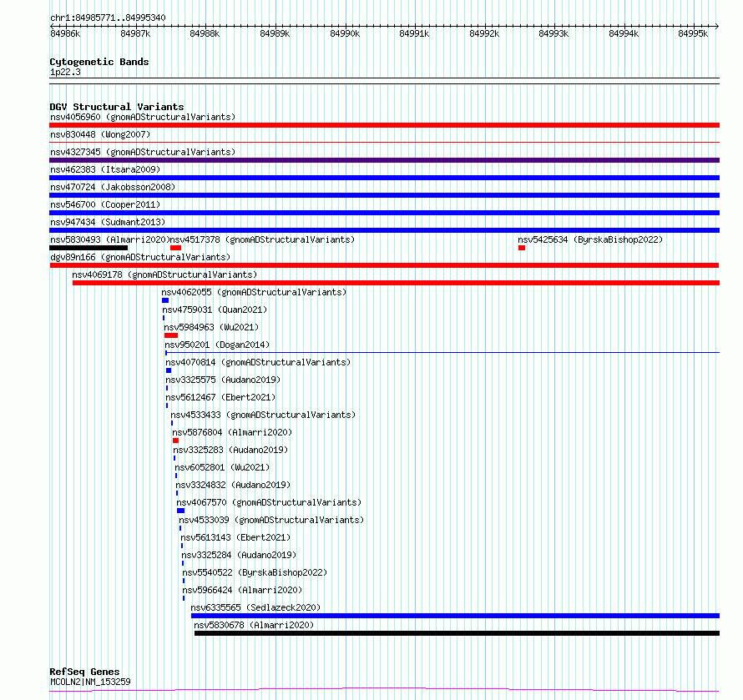Select the nsv5966424 (Almarri2020) label
Screen dimensions: 743x700
[242, 590]
